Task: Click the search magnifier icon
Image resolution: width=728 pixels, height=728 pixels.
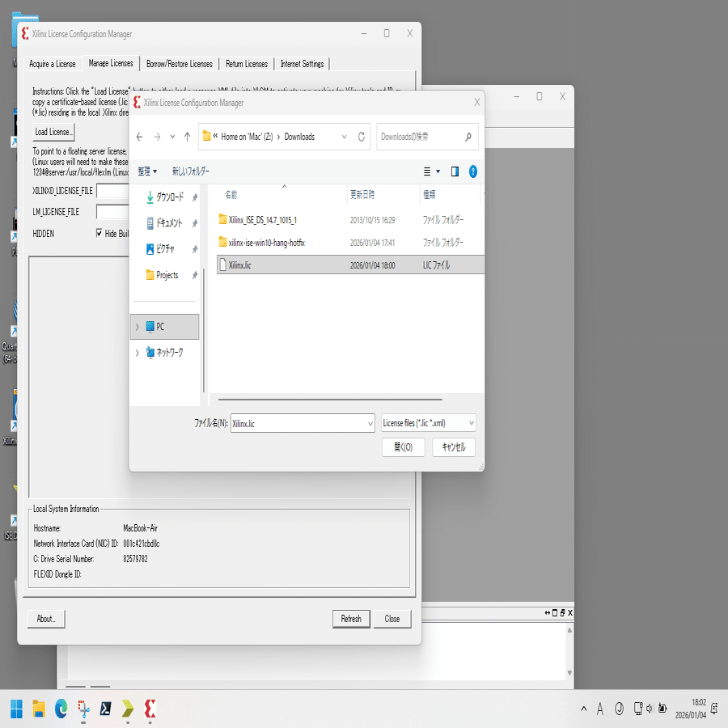Action: click(x=468, y=137)
